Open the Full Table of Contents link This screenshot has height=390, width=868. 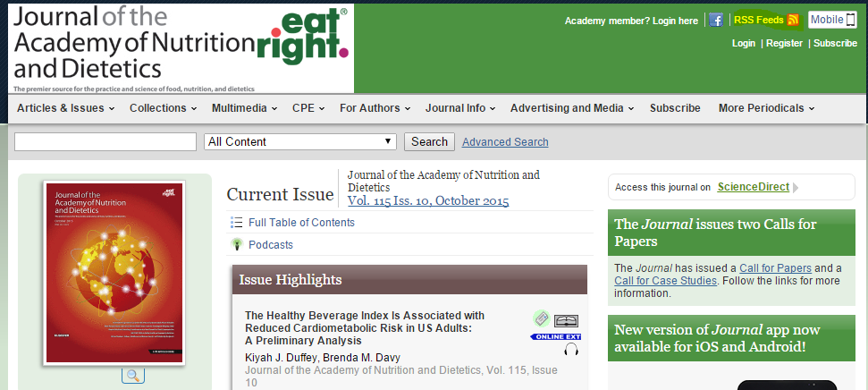pyautogui.click(x=301, y=223)
